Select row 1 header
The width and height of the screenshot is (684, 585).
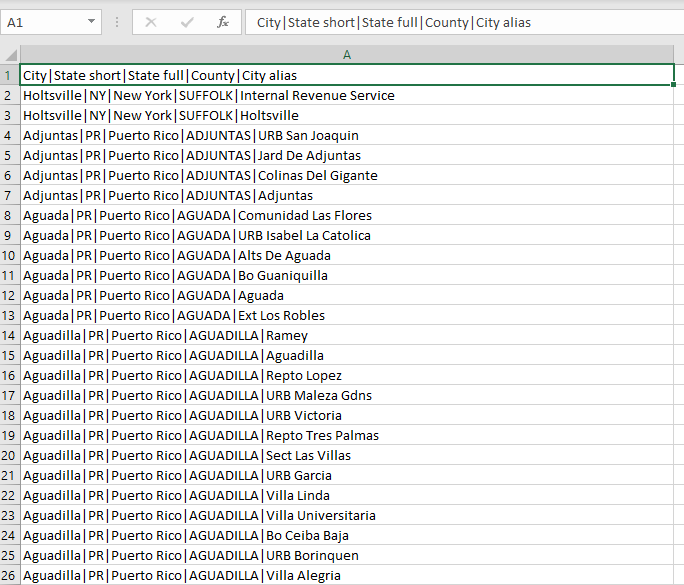10,75
